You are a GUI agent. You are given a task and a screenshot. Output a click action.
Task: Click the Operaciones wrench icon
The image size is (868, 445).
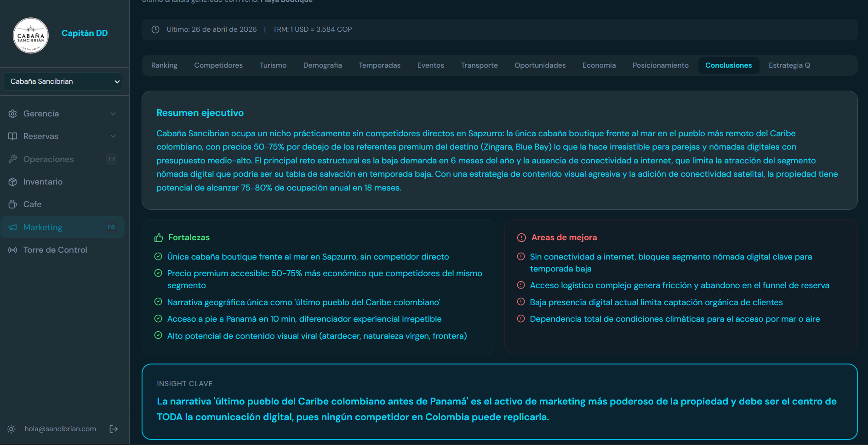[x=13, y=159]
